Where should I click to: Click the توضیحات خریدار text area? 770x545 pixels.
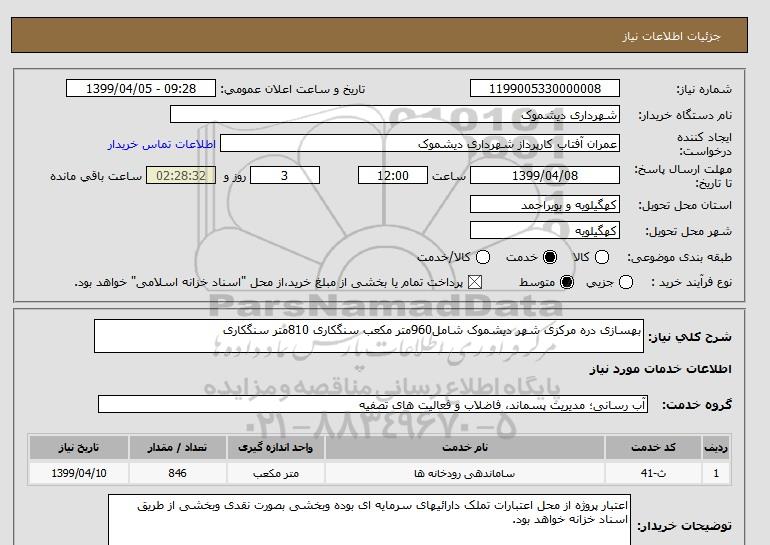369,519
